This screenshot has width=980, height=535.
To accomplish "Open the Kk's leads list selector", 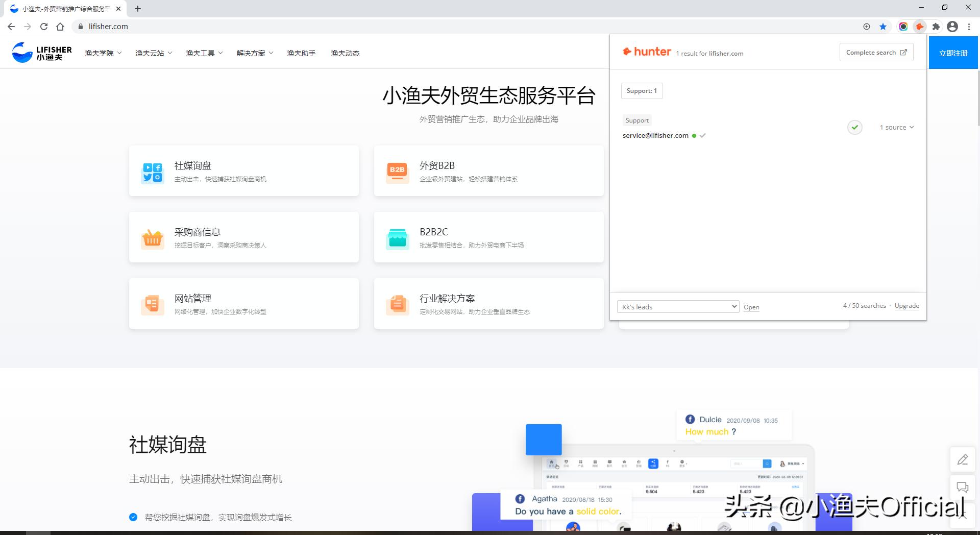I will coord(678,306).
